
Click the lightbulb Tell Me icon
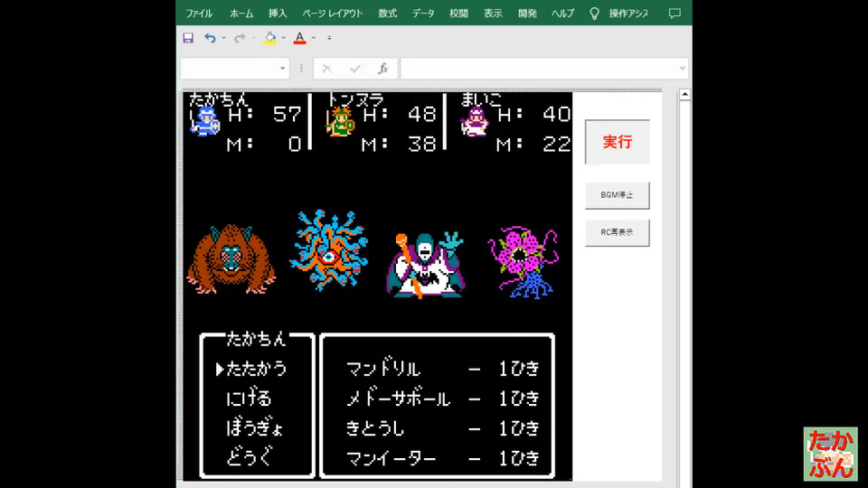pyautogui.click(x=594, y=14)
